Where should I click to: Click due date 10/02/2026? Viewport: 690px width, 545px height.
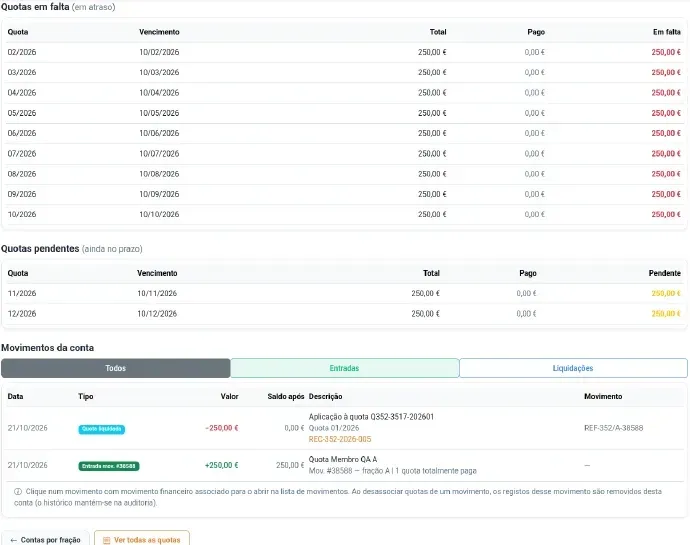pos(159,52)
